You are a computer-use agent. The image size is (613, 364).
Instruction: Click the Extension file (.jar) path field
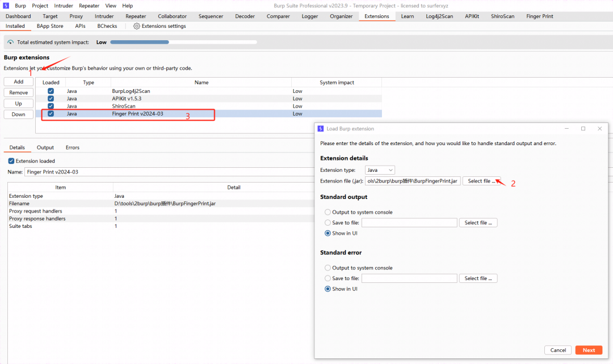(413, 181)
